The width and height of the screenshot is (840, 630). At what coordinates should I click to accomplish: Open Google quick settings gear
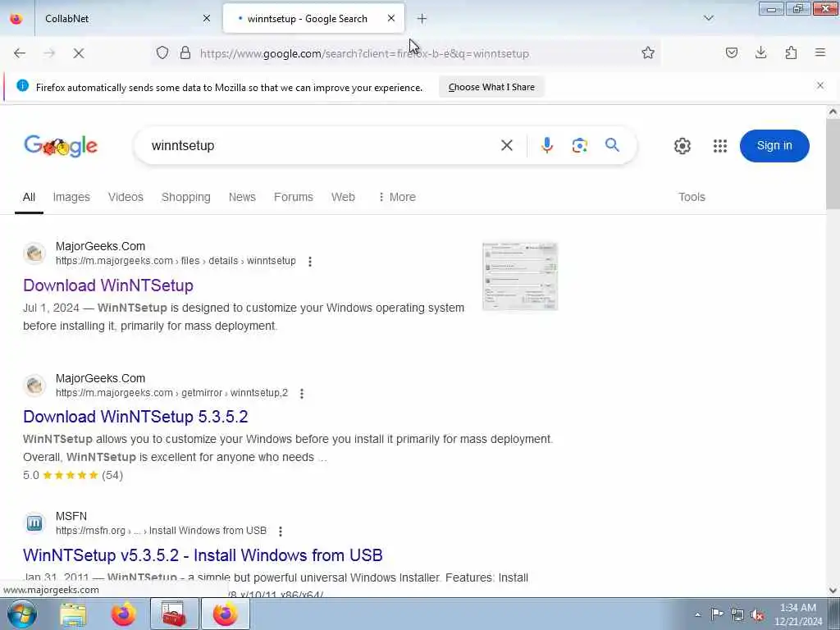click(x=682, y=146)
